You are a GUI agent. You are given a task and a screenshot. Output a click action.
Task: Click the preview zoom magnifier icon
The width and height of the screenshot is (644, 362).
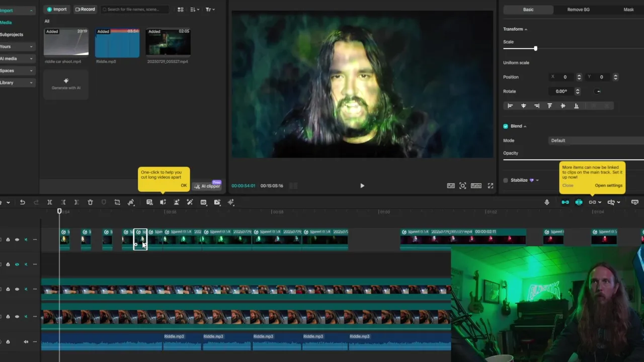point(463,186)
